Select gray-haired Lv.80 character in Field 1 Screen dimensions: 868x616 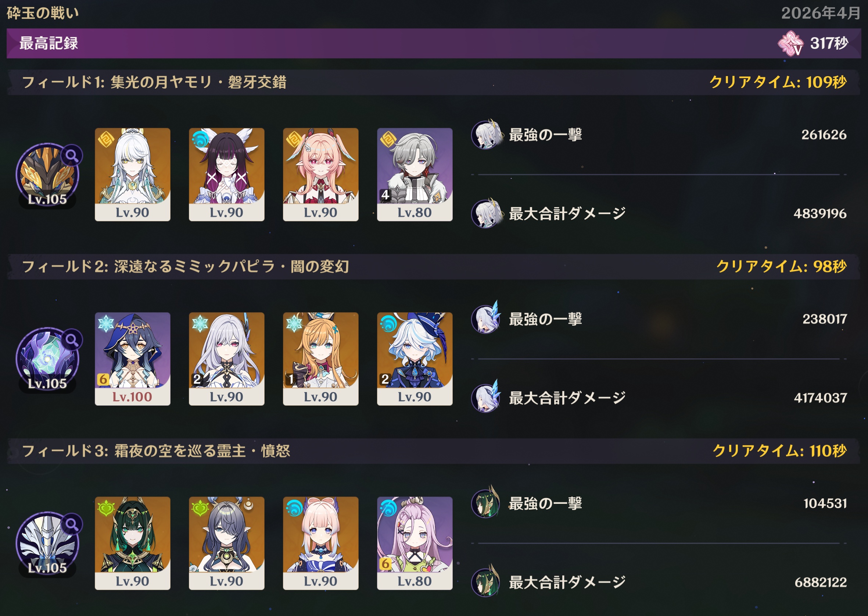(414, 174)
